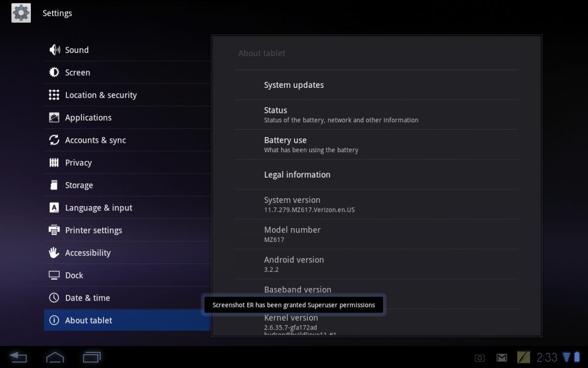
Task: Tap the Location & security grid icon
Action: click(54, 95)
